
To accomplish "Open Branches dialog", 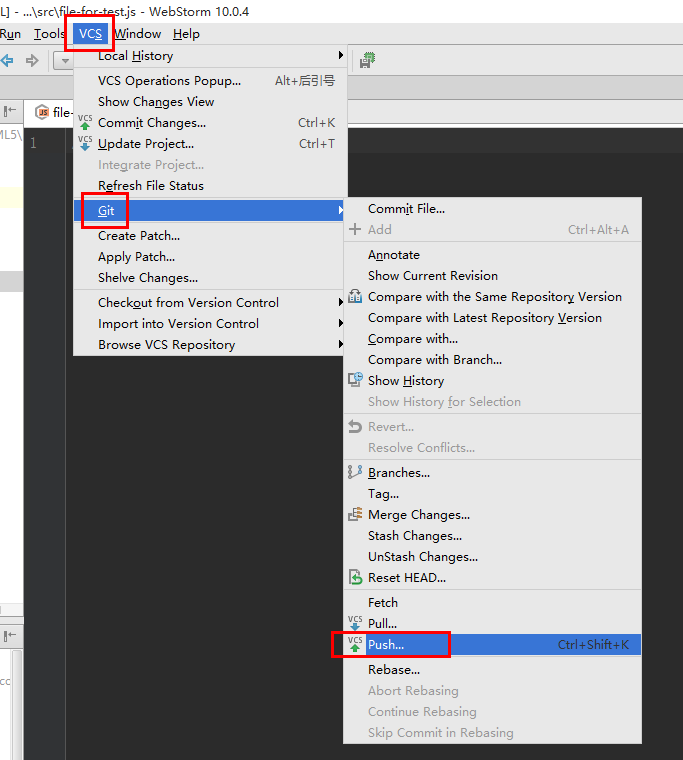I will (492, 473).
